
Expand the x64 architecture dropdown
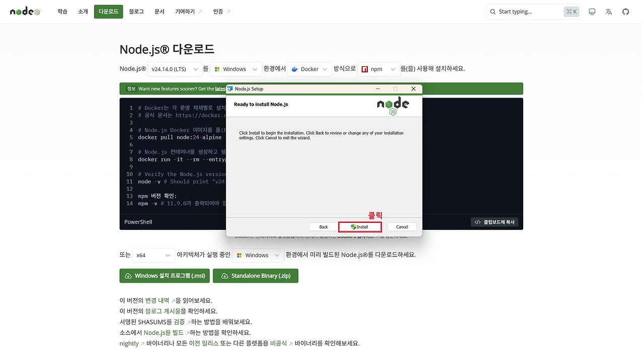[153, 255]
